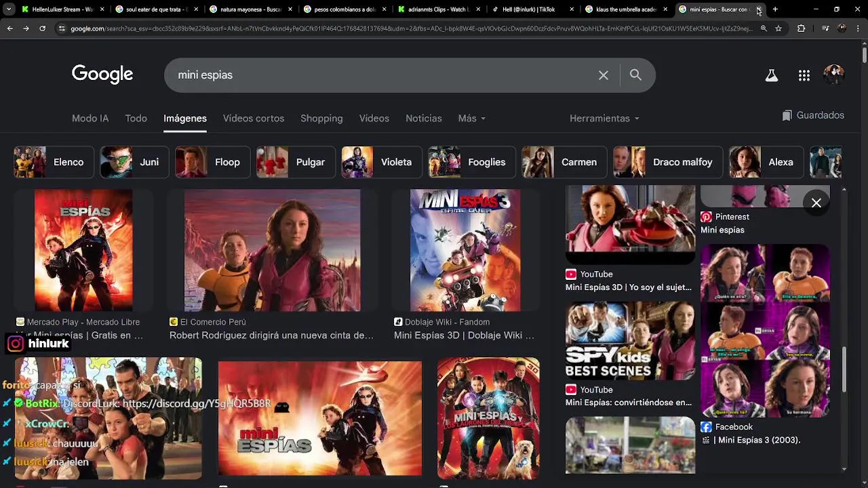The image size is (868, 488).
Task: Click the Google logo
Action: 102,75
